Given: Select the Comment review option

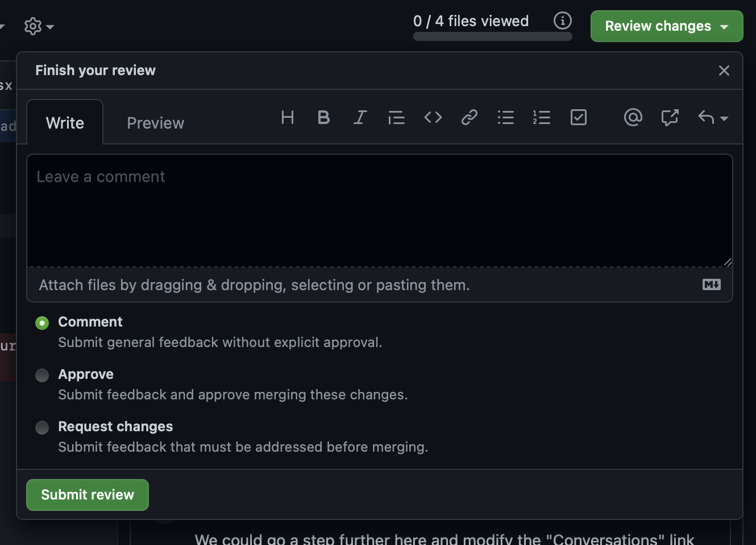Looking at the screenshot, I should 41,323.
